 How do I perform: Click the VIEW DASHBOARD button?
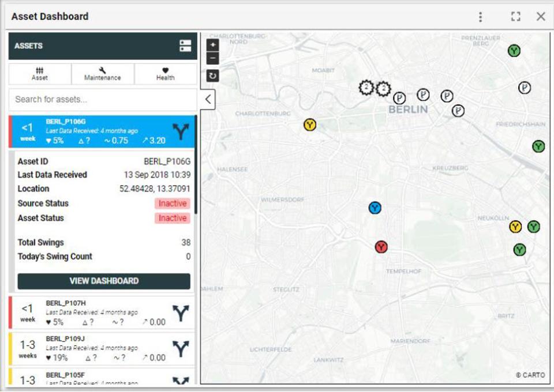pos(104,281)
